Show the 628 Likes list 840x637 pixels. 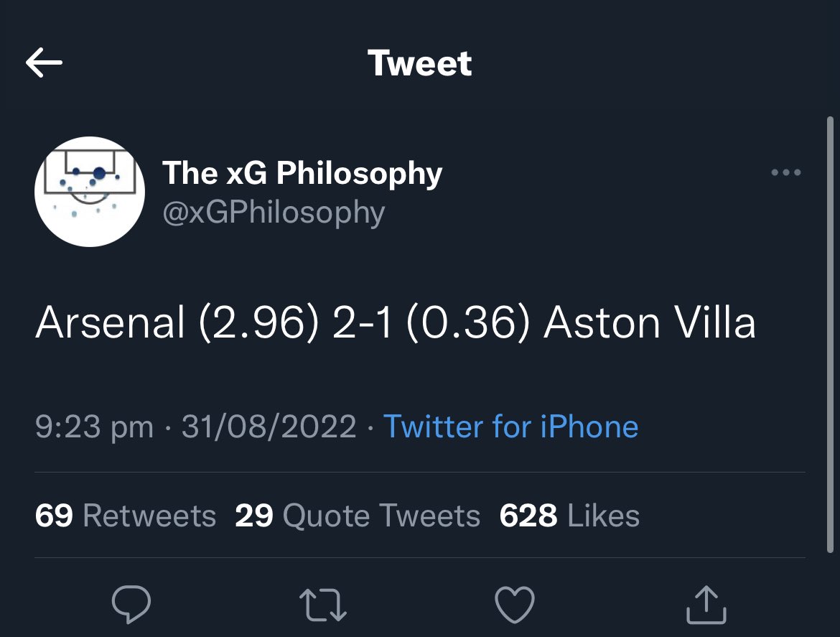569,516
